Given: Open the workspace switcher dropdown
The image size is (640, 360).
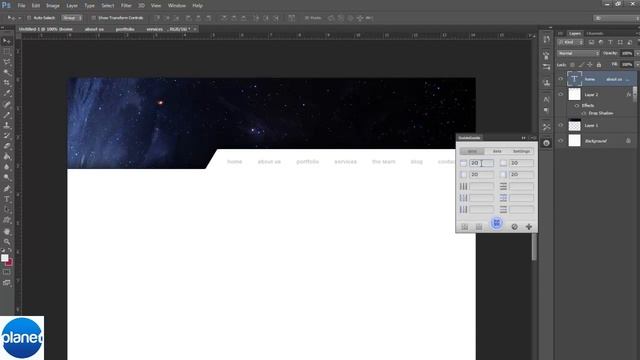Looking at the screenshot, I should pos(616,18).
